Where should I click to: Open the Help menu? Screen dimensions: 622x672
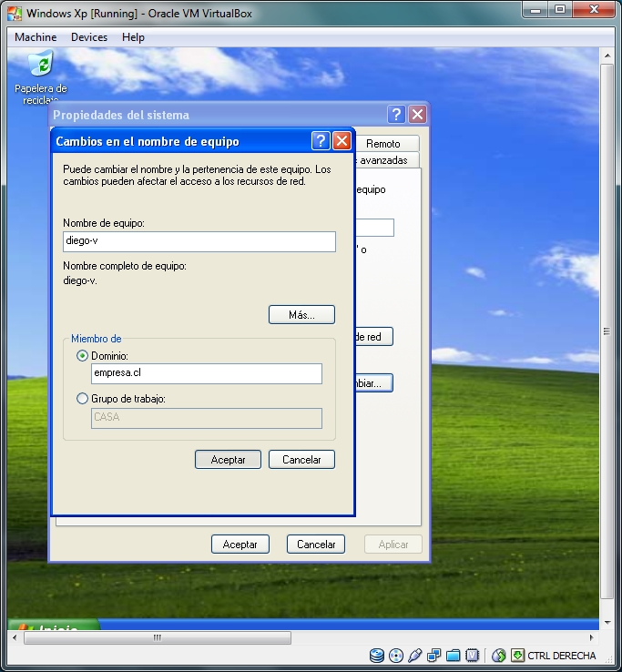pos(133,37)
